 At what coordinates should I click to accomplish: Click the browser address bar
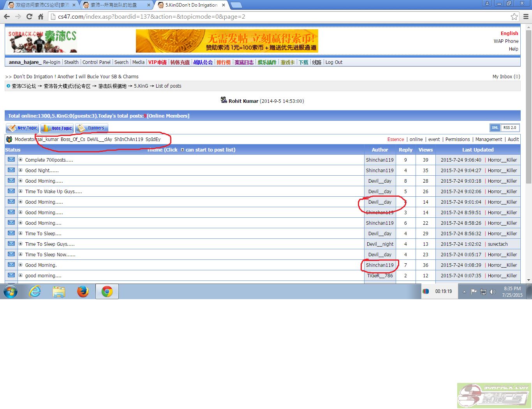[273, 17]
